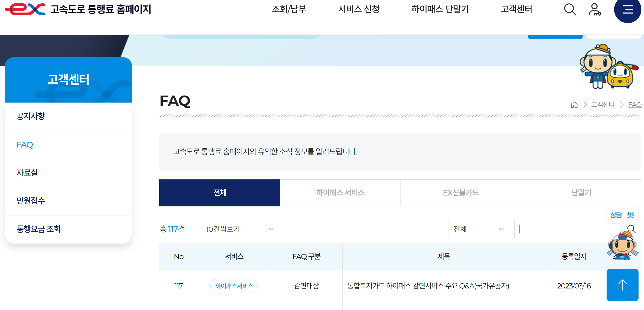This screenshot has width=644, height=310.
Task: Open the 전체 search category dropdown
Action: pos(479,229)
